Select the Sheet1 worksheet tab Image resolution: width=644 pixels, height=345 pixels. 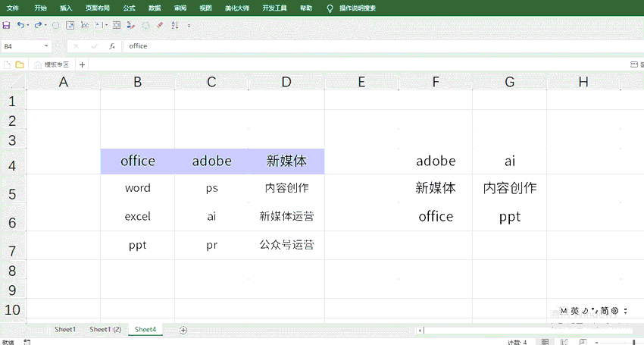[65, 329]
